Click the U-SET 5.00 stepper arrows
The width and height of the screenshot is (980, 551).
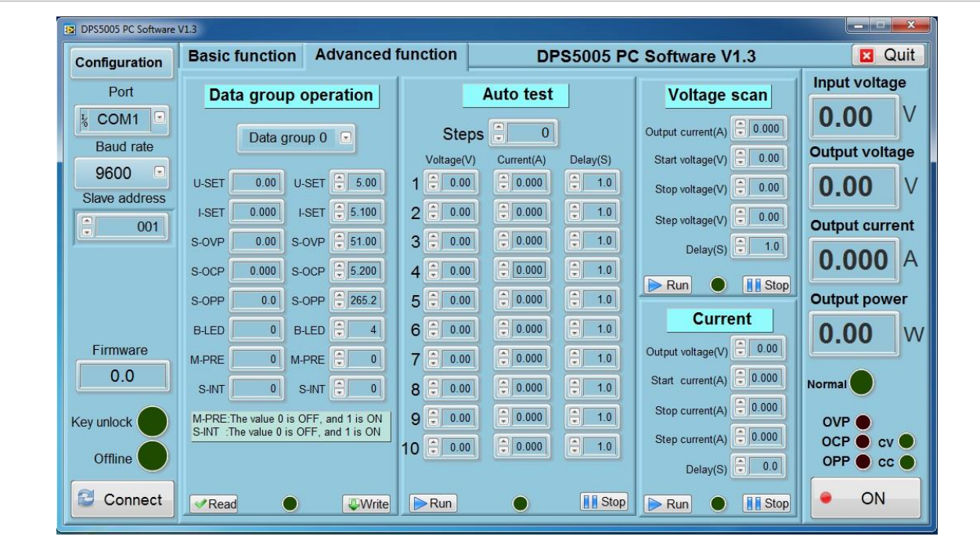pyautogui.click(x=340, y=182)
